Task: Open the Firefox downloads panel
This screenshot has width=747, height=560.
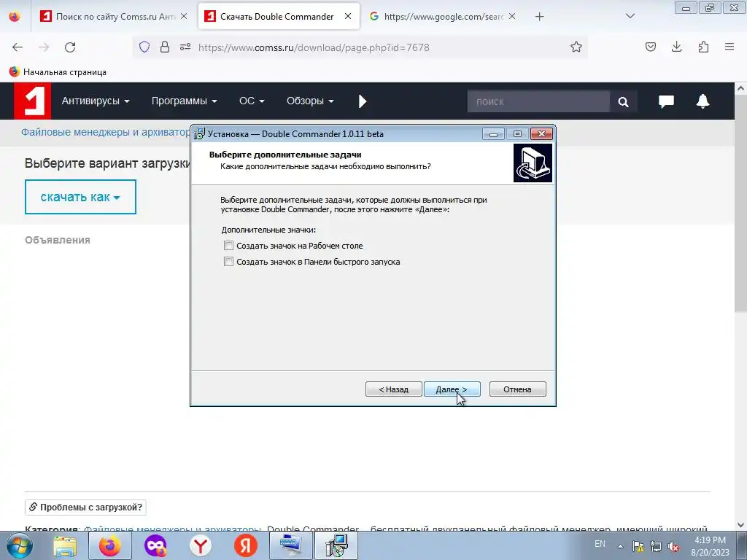Action: 676,47
